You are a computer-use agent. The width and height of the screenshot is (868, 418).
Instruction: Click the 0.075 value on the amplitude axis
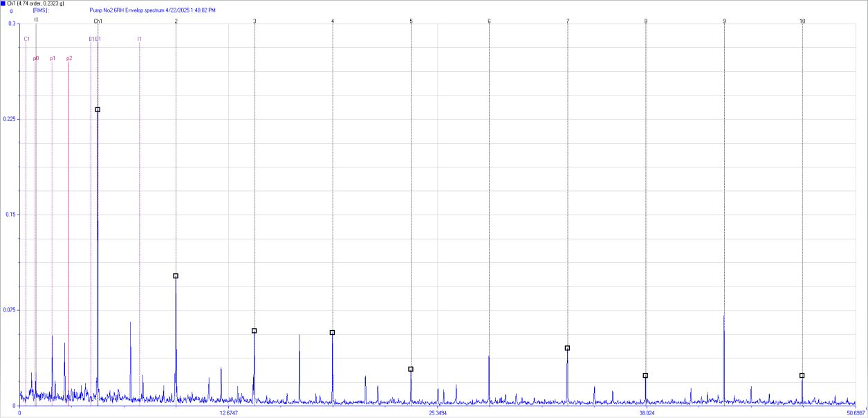(x=10, y=310)
